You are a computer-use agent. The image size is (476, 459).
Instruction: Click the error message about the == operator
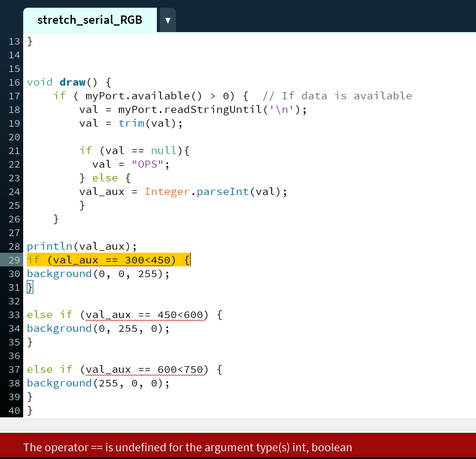coord(188,448)
